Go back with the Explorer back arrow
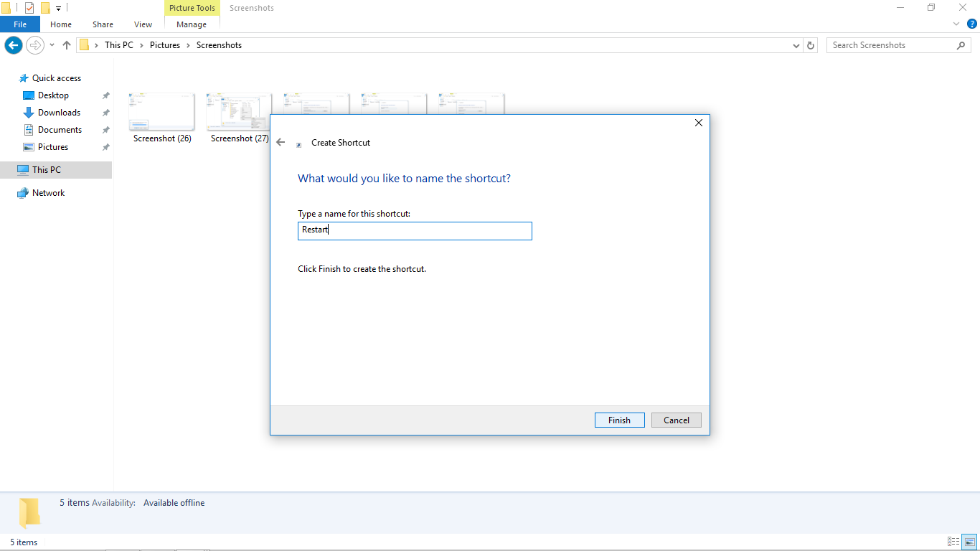Image resolution: width=980 pixels, height=551 pixels. coord(14,45)
